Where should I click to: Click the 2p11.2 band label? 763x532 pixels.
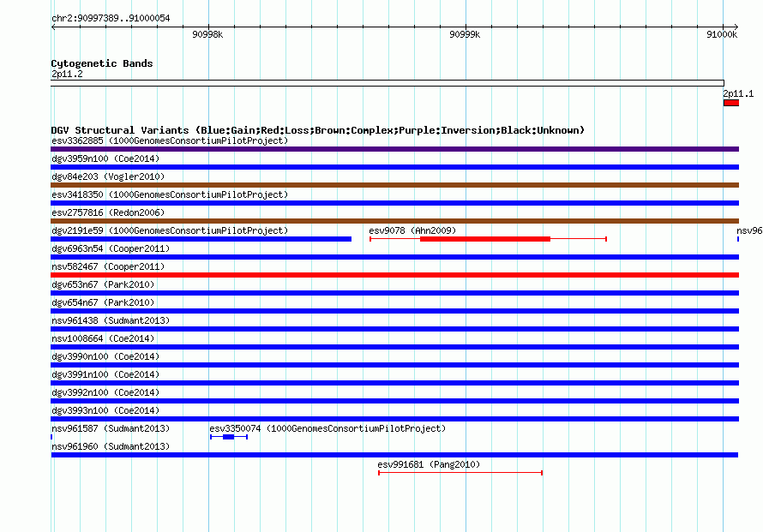coord(67,74)
